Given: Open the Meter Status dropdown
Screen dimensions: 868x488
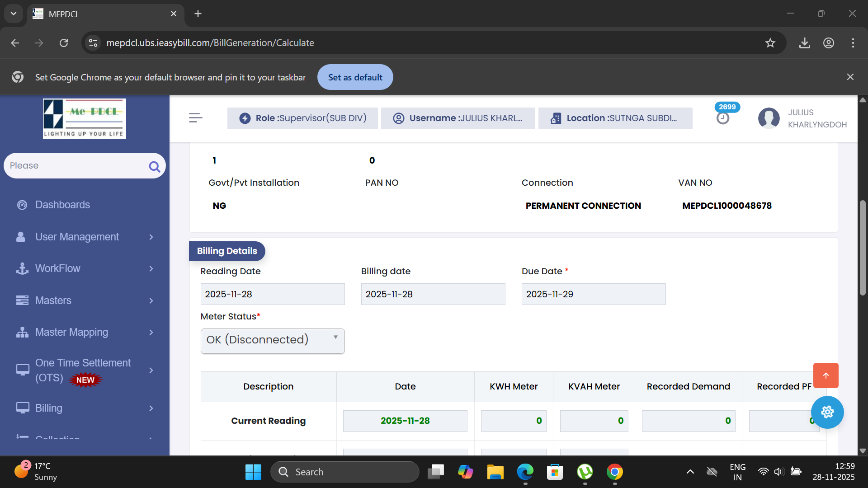Looking at the screenshot, I should click(x=272, y=341).
